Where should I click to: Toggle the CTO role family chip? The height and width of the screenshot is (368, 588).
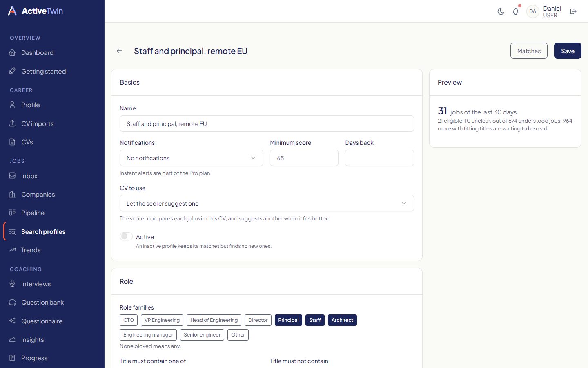click(x=129, y=320)
